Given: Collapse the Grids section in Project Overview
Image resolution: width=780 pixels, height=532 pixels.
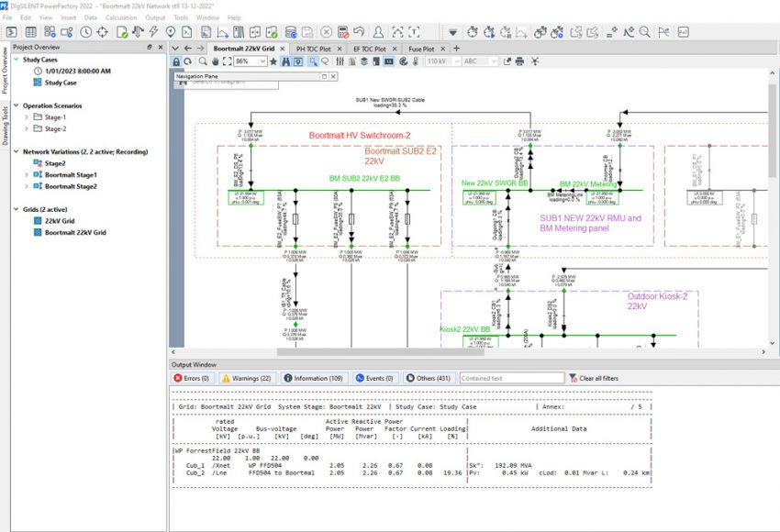Looking at the screenshot, I should coord(16,210).
